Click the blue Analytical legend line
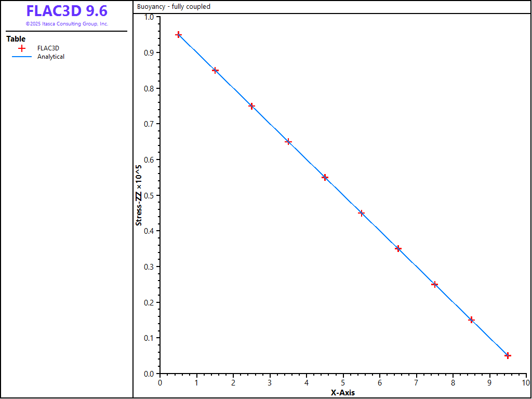 click(x=22, y=57)
